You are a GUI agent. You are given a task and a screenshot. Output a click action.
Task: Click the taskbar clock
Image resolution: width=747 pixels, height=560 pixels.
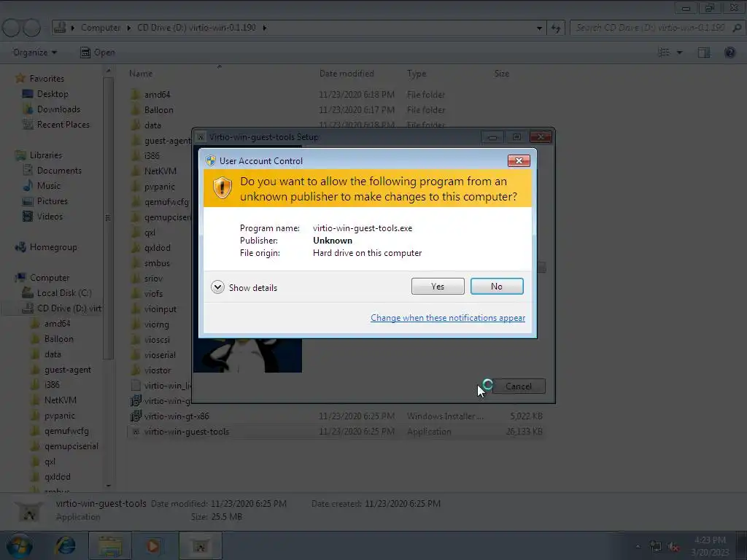709,546
